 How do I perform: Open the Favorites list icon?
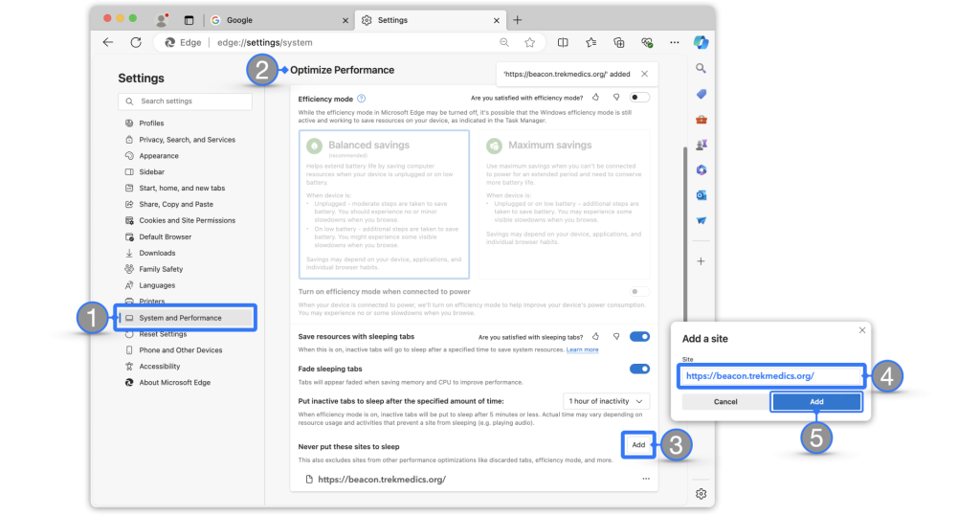point(591,42)
